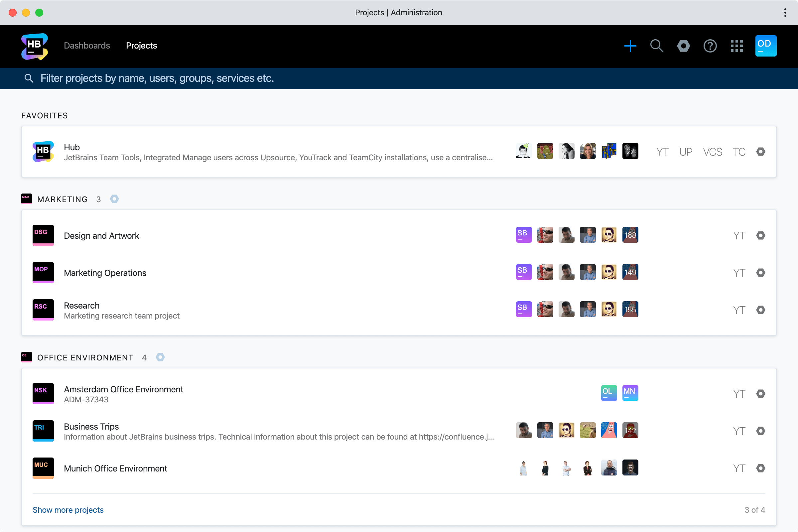Open the apps grid services menu

pos(736,46)
